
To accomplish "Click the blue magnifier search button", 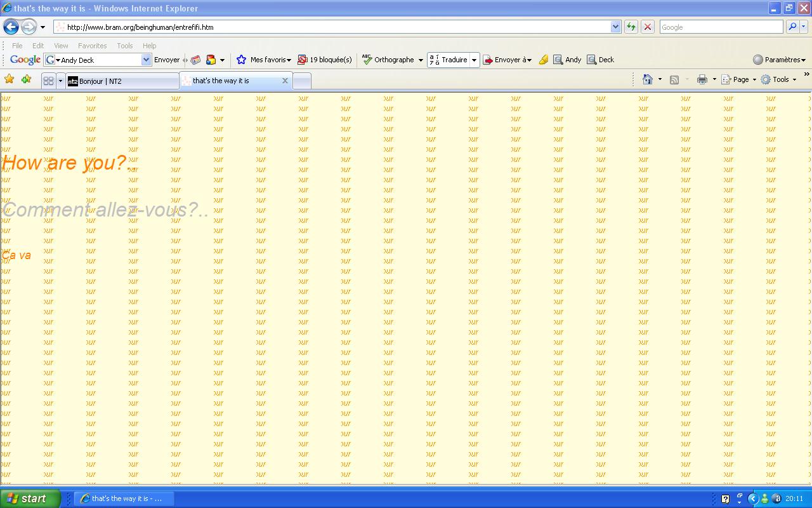I will point(792,27).
